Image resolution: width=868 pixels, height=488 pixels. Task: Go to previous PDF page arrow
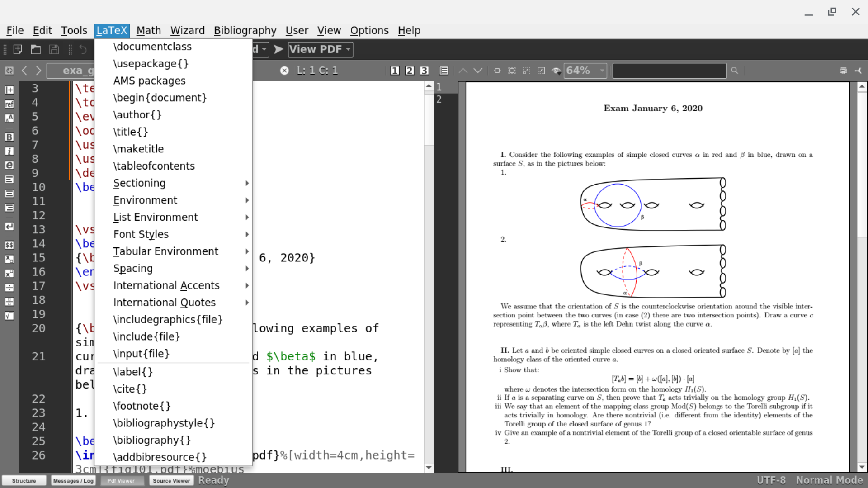click(x=463, y=71)
